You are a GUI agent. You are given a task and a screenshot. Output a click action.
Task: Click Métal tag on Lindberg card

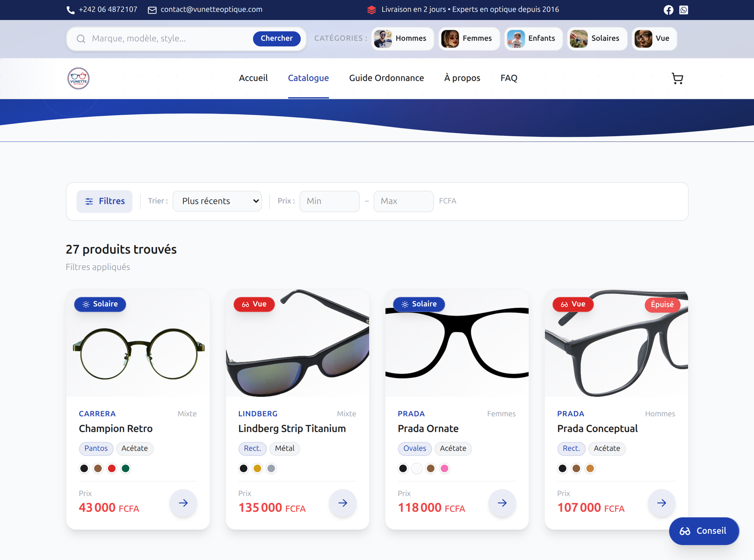[x=285, y=449]
